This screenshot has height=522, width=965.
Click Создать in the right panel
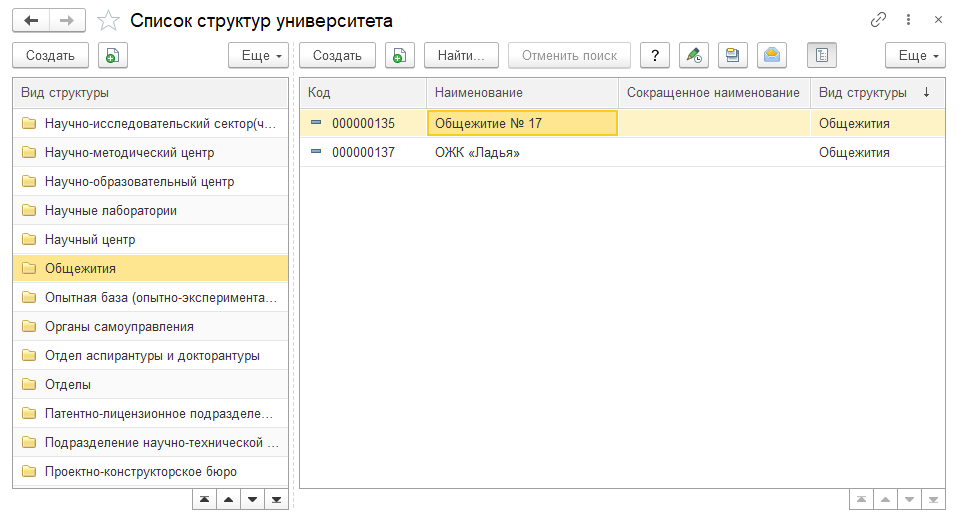click(337, 55)
